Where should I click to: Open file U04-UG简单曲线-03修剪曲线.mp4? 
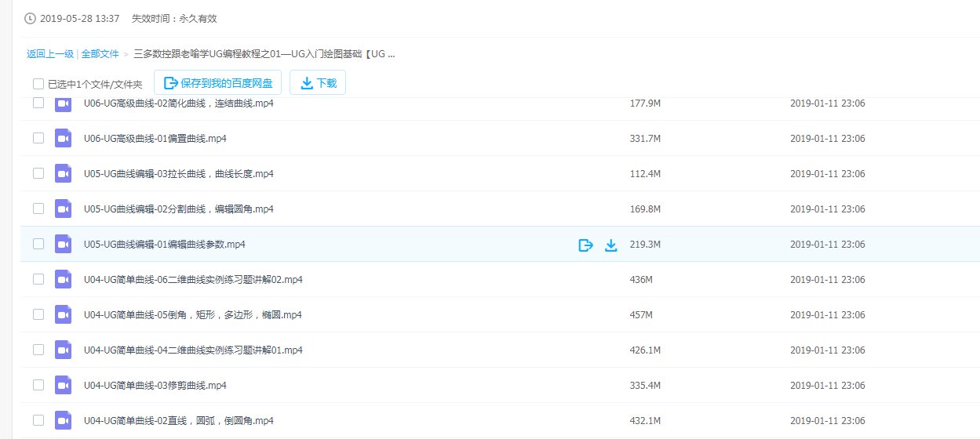pyautogui.click(x=155, y=385)
